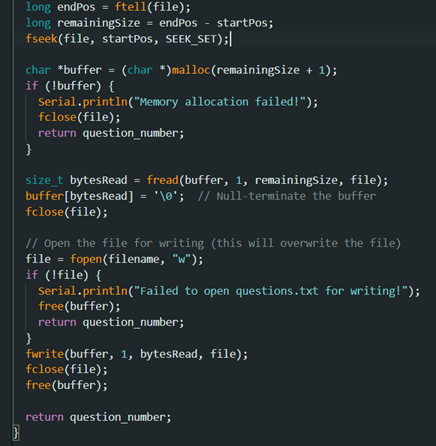
Task: Click the "w" mode string argument
Action: tap(182, 259)
